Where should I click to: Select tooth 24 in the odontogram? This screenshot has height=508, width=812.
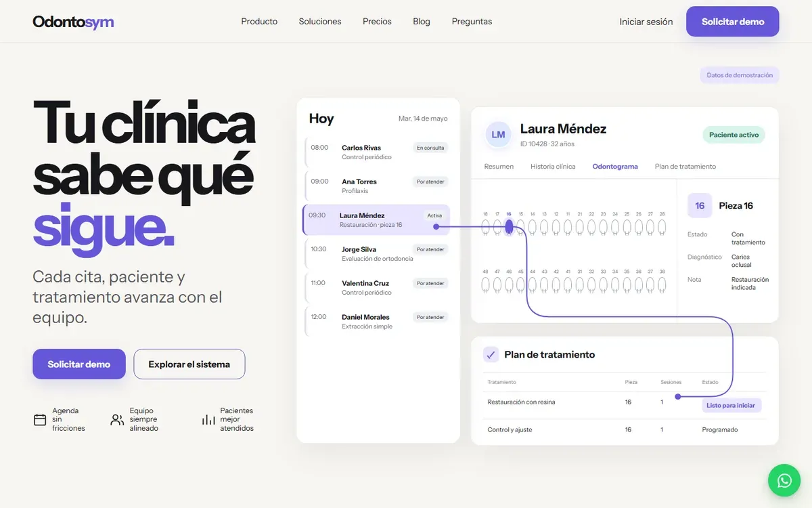615,227
